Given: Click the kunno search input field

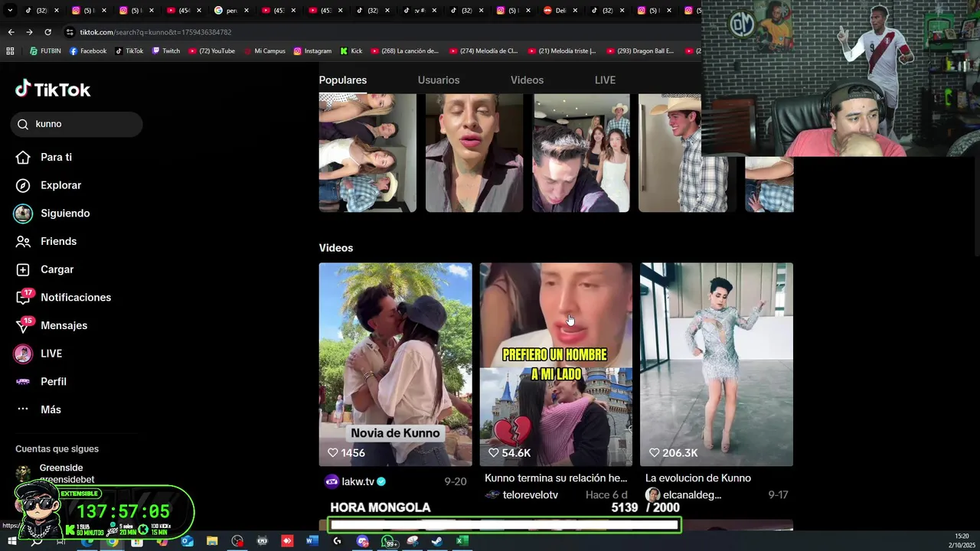Looking at the screenshot, I should pyautogui.click(x=77, y=124).
